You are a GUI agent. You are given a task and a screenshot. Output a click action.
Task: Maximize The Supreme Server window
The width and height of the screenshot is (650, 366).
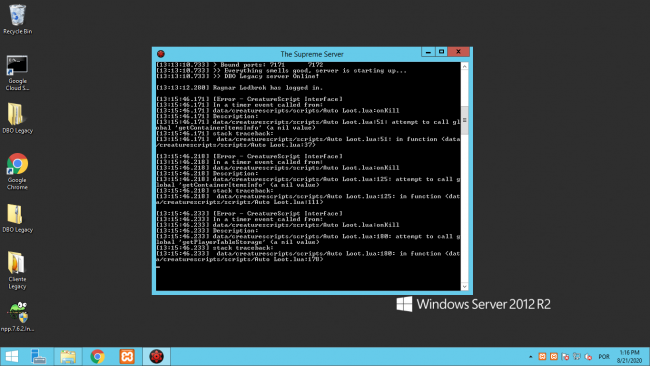tap(441, 52)
